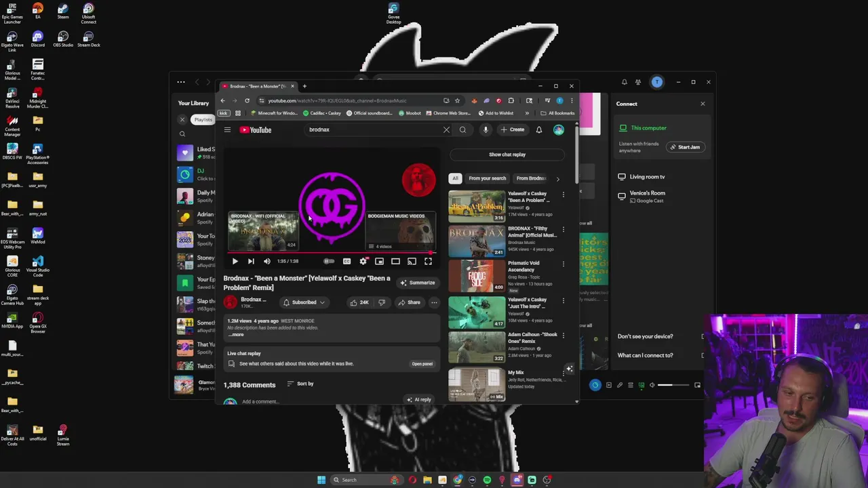Skip to next video in player
This screenshot has width=868, height=488.
251,261
